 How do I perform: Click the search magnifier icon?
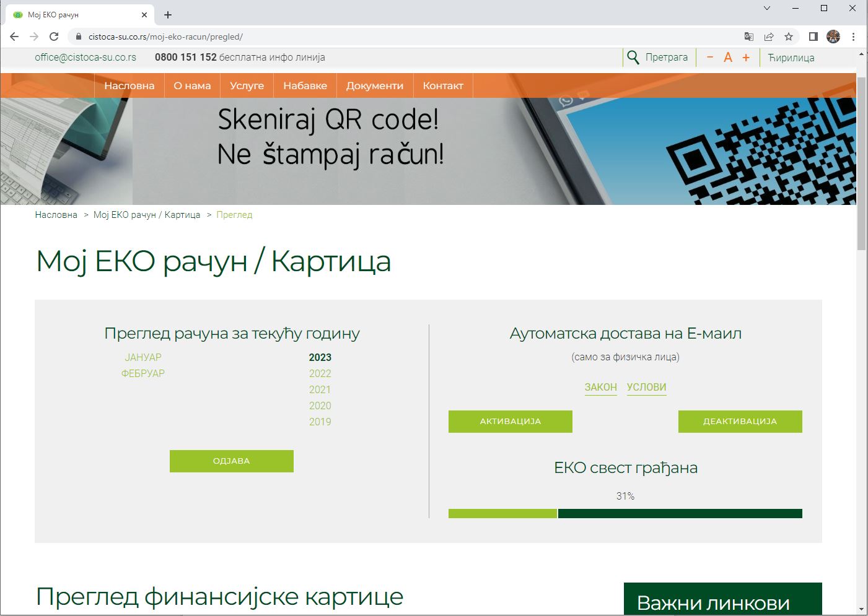[633, 58]
